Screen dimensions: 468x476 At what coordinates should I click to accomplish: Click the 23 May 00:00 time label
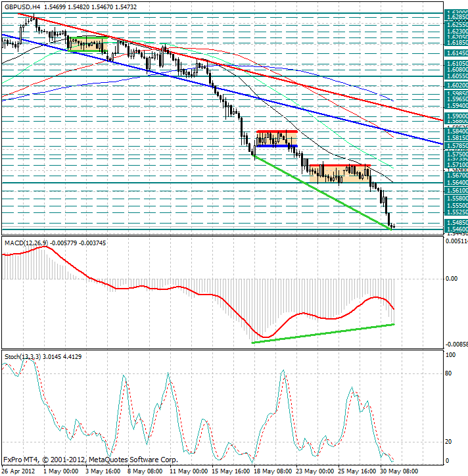(316, 471)
